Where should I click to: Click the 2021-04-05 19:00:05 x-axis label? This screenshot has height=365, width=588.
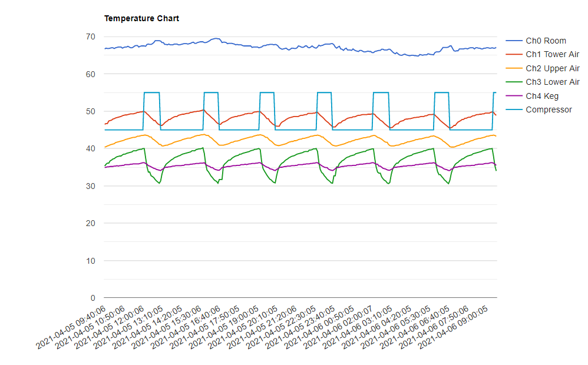click(224, 327)
